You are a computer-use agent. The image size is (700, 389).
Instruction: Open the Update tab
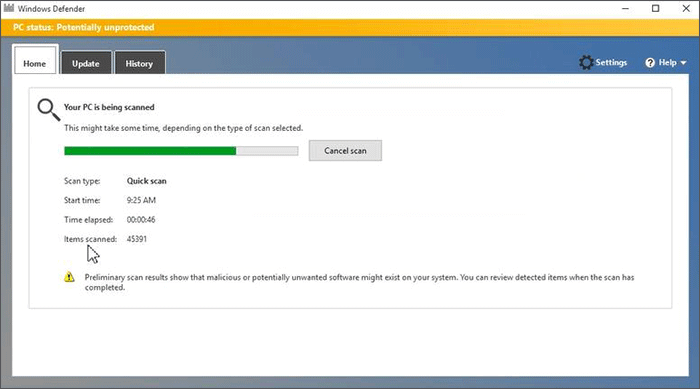point(86,63)
